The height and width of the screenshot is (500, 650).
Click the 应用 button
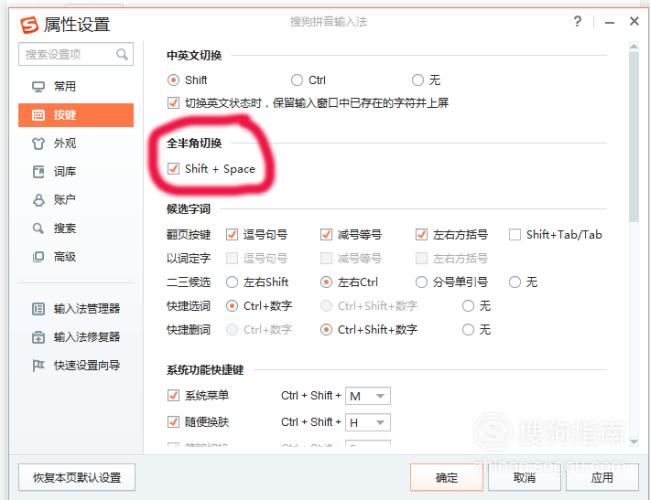pyautogui.click(x=602, y=478)
